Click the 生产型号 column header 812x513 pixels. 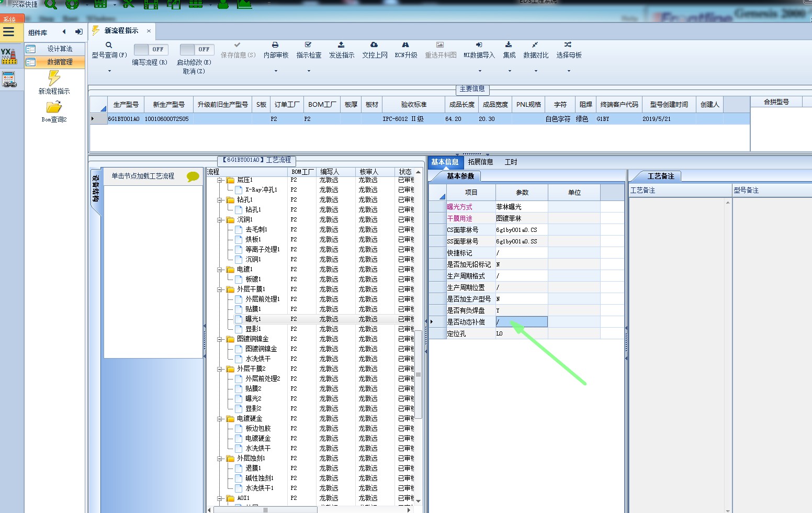tap(126, 105)
